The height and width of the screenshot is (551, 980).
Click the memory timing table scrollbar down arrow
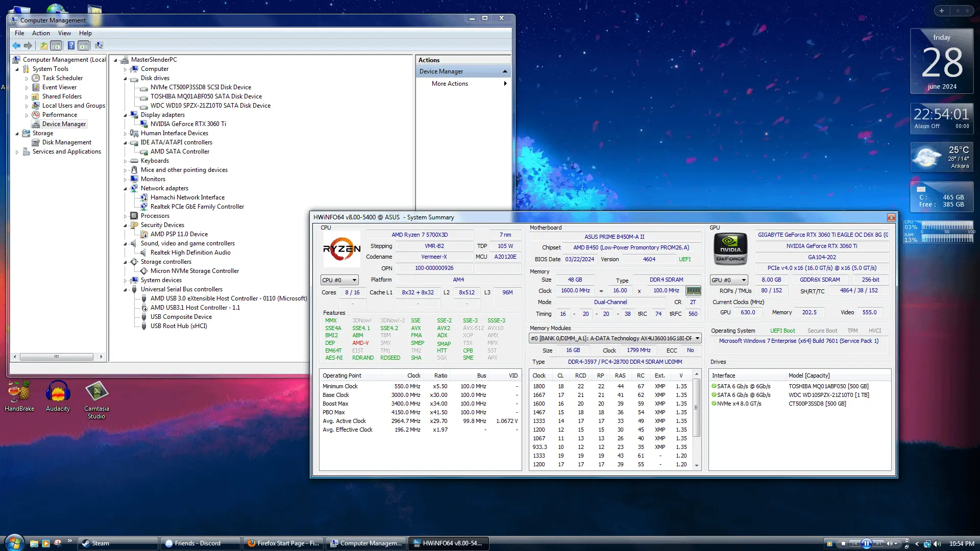coord(697,465)
